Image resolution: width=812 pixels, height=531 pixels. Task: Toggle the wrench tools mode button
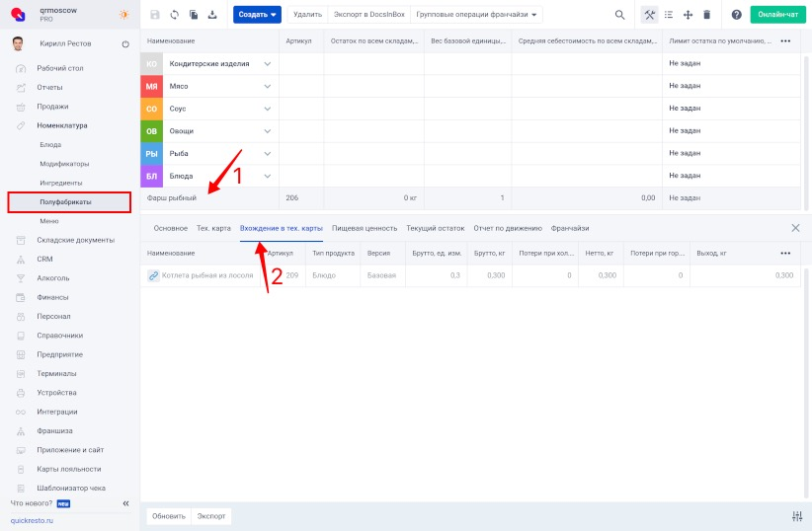coord(649,15)
